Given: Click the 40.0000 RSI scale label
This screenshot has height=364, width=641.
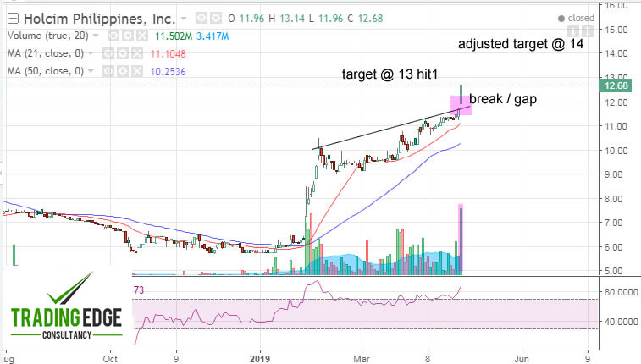Looking at the screenshot, I should point(622,322).
